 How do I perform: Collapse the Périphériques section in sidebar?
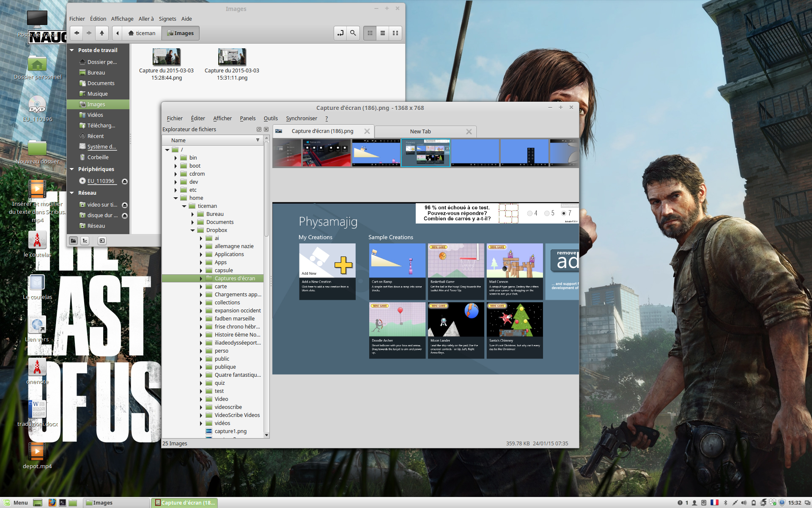(72, 169)
